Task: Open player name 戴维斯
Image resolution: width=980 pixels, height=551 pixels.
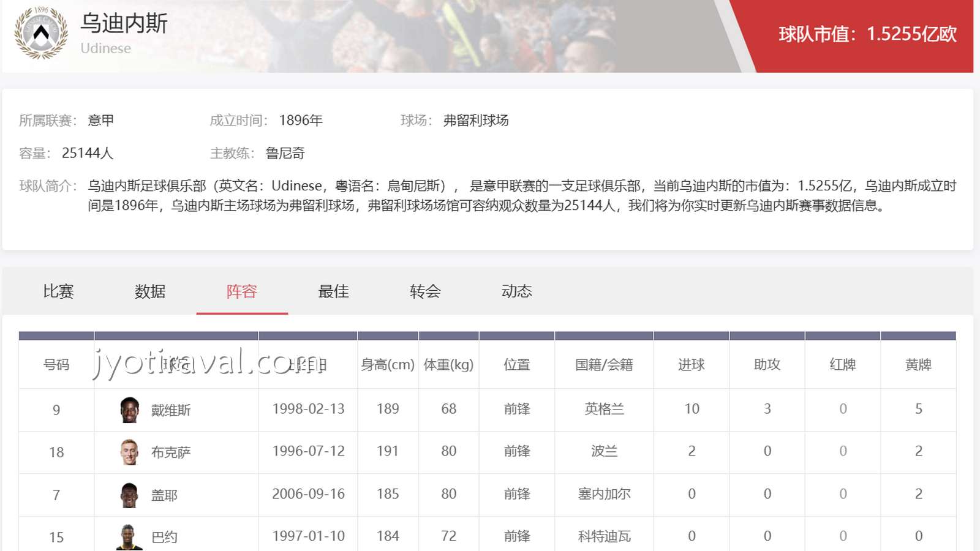Action: click(171, 410)
